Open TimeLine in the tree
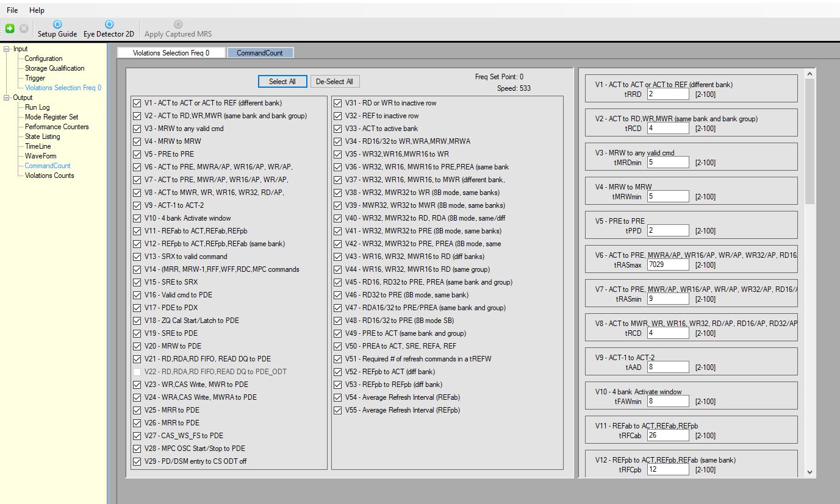840x504 pixels. pos(38,146)
